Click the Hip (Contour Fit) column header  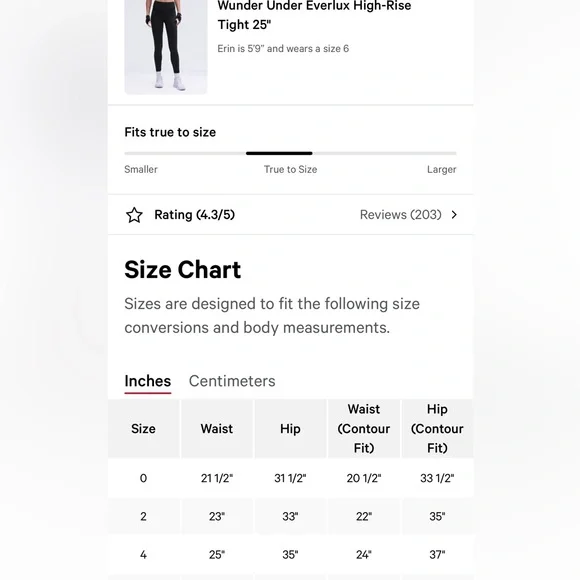point(437,429)
